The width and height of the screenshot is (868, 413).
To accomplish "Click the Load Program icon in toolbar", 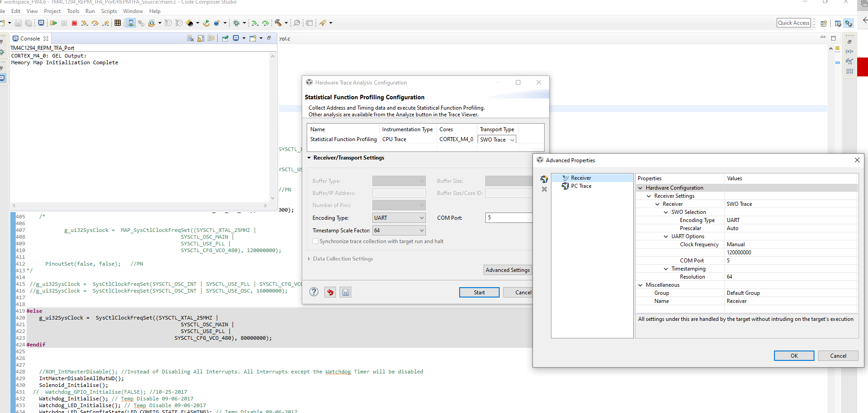I will (152, 23).
